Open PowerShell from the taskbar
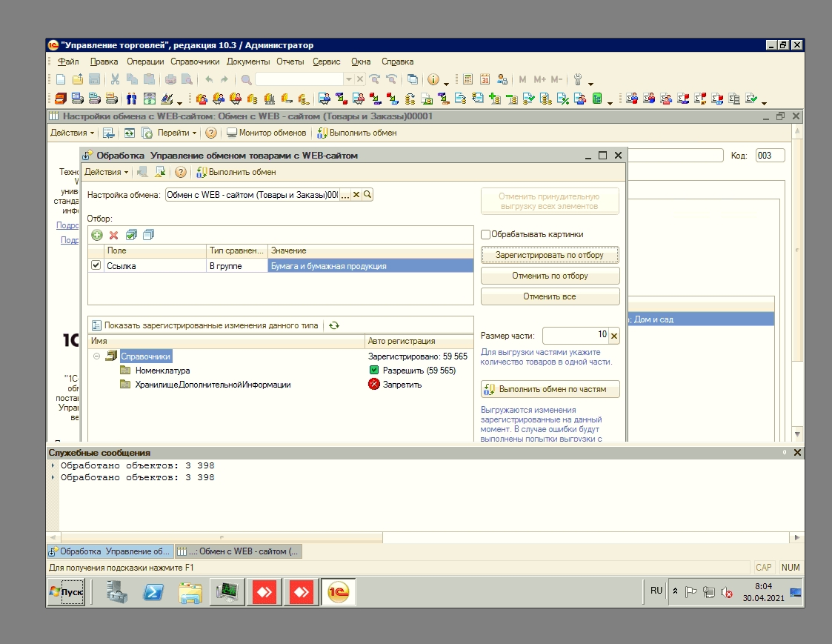Screen dimensions: 832x644 pyautogui.click(x=154, y=591)
